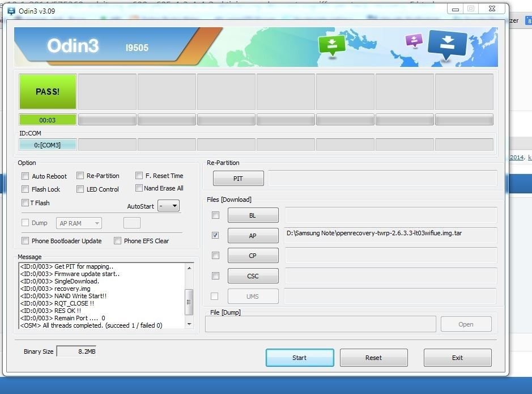
Task: Click the 'Remain Port .... 0' log line
Action: (x=63, y=318)
